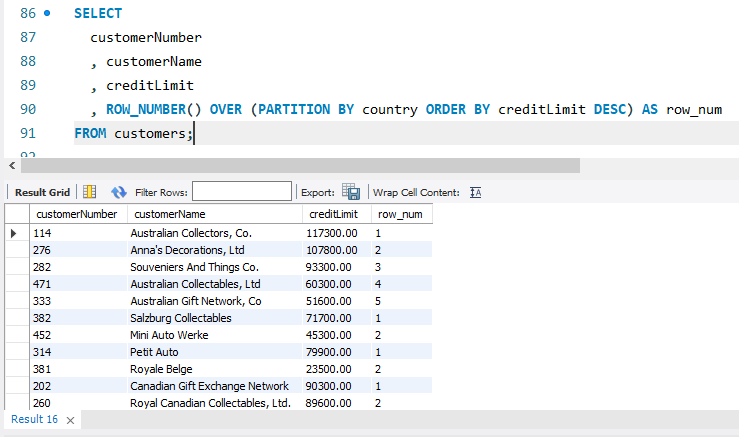Click customerNumber cell 452

[x=78, y=335]
